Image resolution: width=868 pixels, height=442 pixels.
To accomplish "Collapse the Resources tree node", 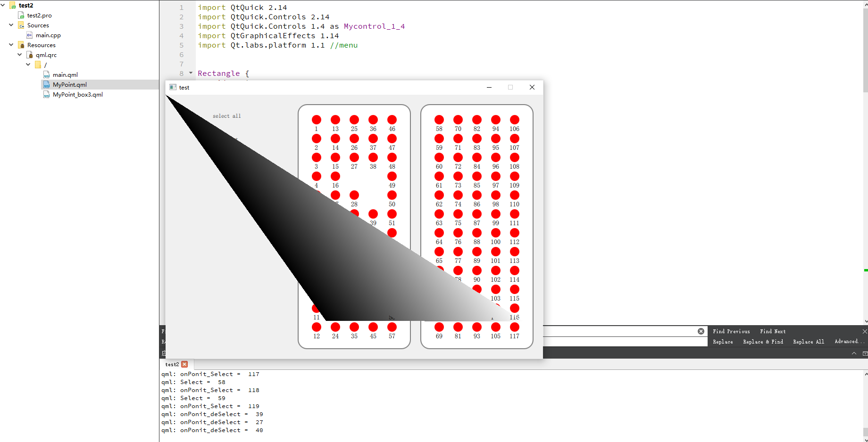I will pyautogui.click(x=10, y=45).
